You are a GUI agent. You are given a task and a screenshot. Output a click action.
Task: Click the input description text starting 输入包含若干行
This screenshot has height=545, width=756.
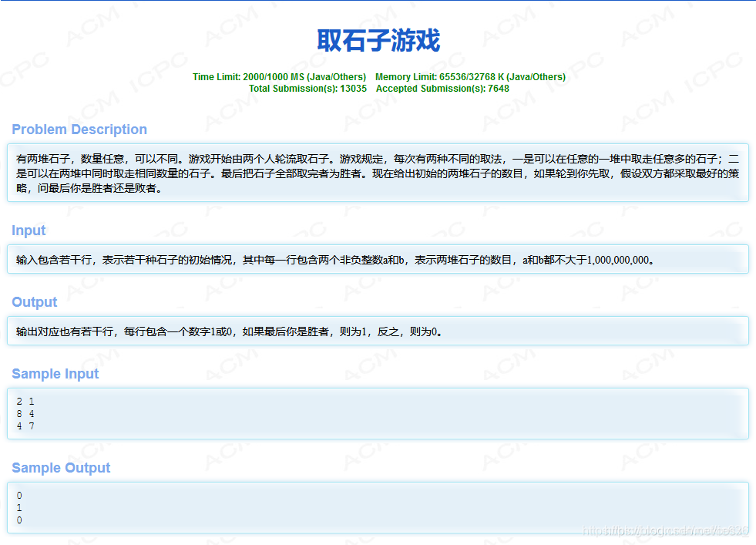pos(335,260)
